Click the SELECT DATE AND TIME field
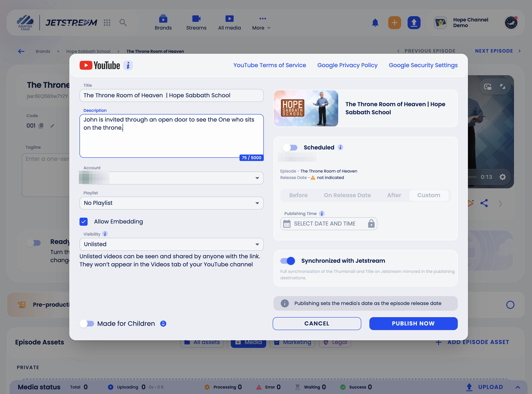This screenshot has width=532, height=394. [329, 224]
